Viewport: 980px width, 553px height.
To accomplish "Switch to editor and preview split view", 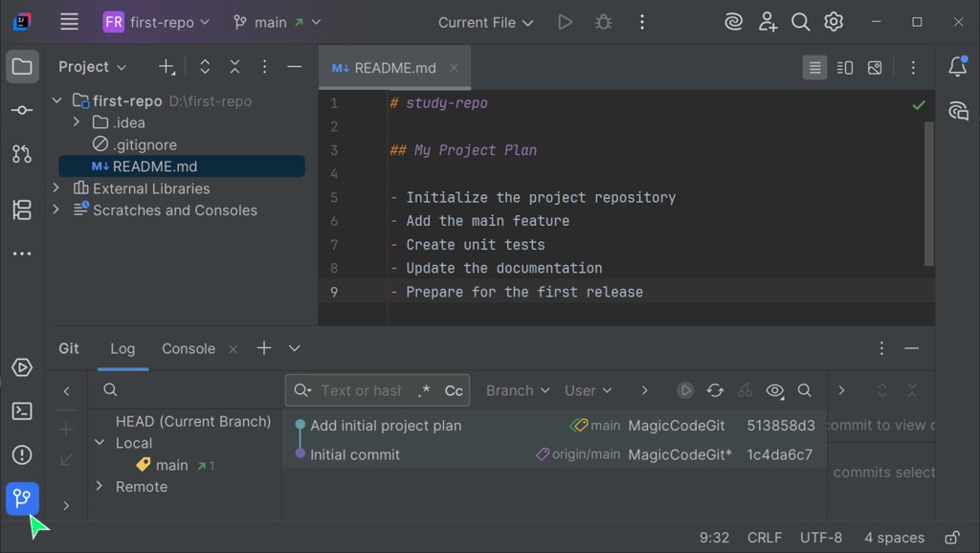I will click(x=845, y=68).
